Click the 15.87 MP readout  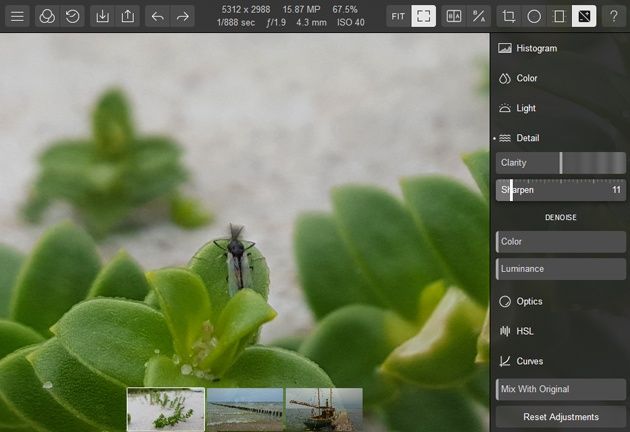click(301, 9)
